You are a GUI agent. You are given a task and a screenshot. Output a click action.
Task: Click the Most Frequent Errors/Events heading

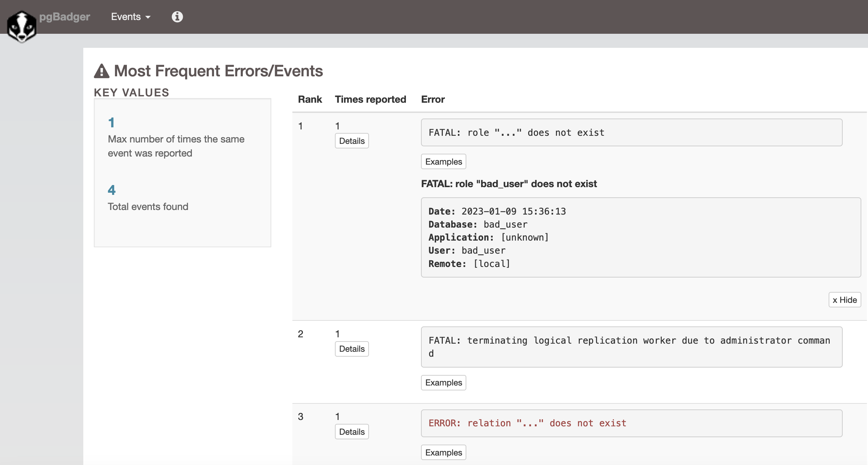(x=218, y=71)
